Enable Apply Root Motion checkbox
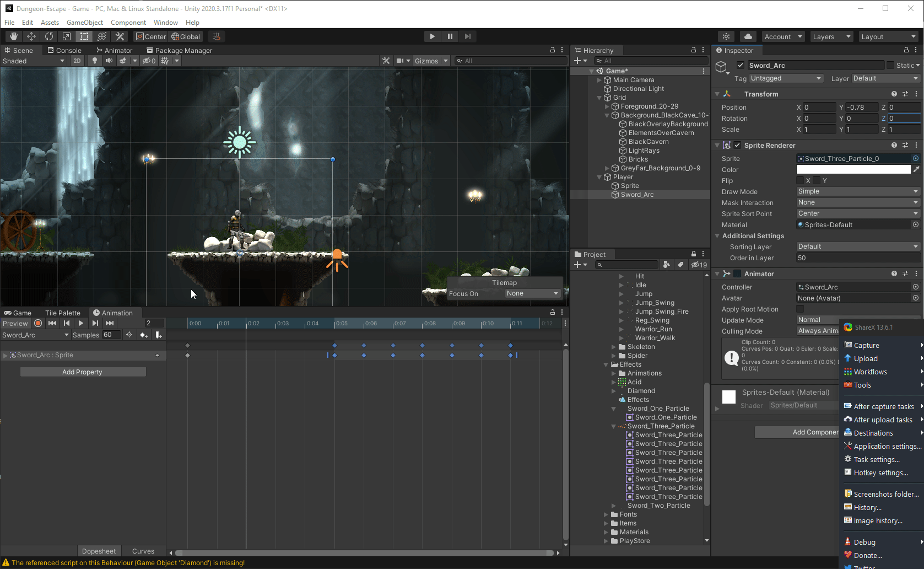Viewport: 924px width, 569px height. pyautogui.click(x=800, y=309)
